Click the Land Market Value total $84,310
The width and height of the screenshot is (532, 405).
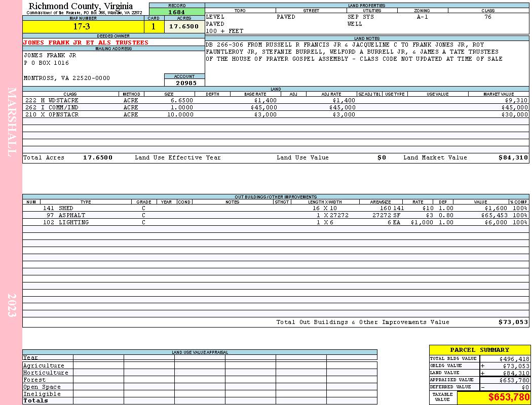tap(513, 157)
